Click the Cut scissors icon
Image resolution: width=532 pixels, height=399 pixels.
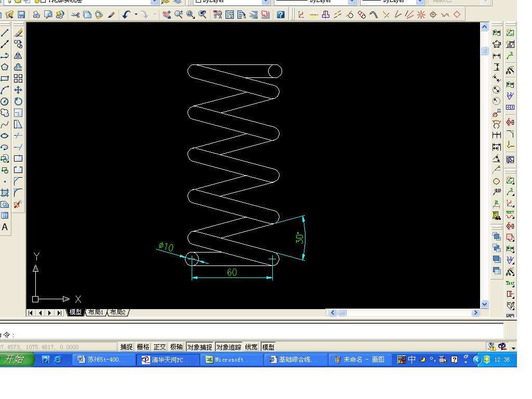coord(75,15)
